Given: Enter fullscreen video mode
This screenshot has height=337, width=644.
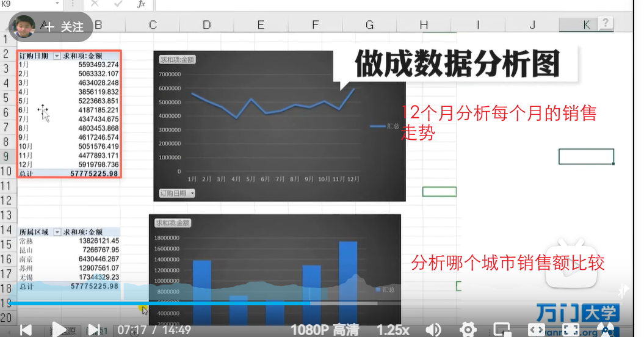Looking at the screenshot, I should 571,330.
